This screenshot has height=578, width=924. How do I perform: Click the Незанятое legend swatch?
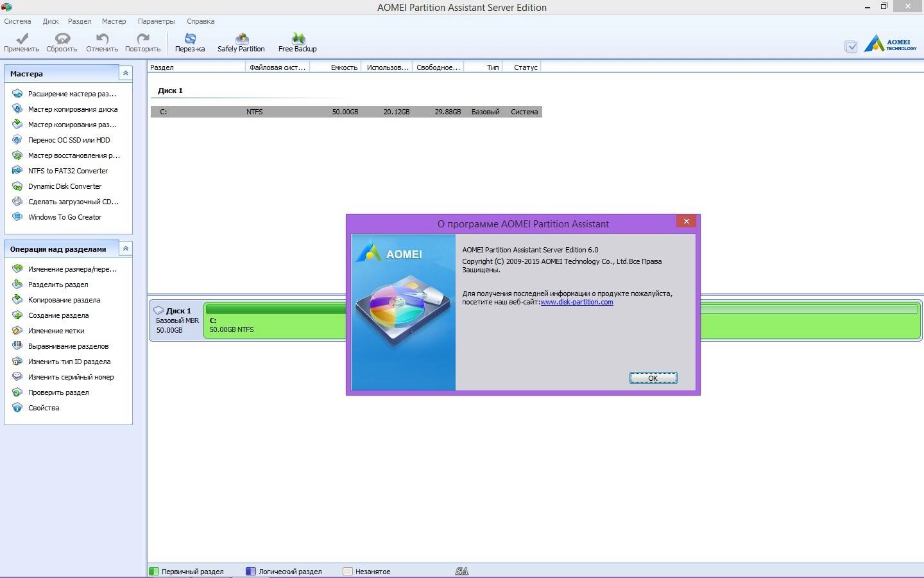pos(348,571)
